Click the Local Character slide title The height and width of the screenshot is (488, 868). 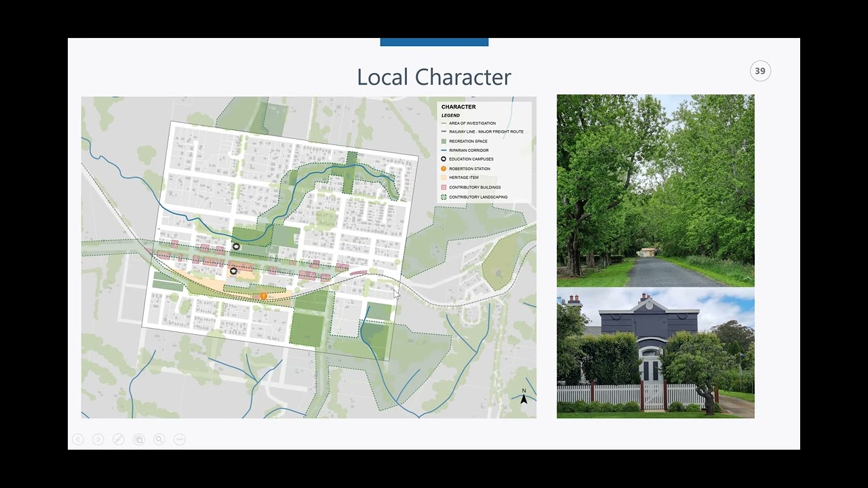(x=434, y=77)
